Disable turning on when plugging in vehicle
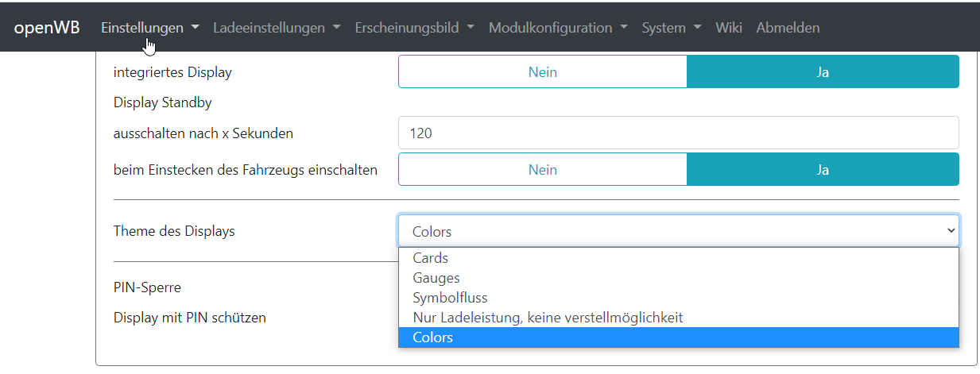980x374 pixels. [542, 169]
